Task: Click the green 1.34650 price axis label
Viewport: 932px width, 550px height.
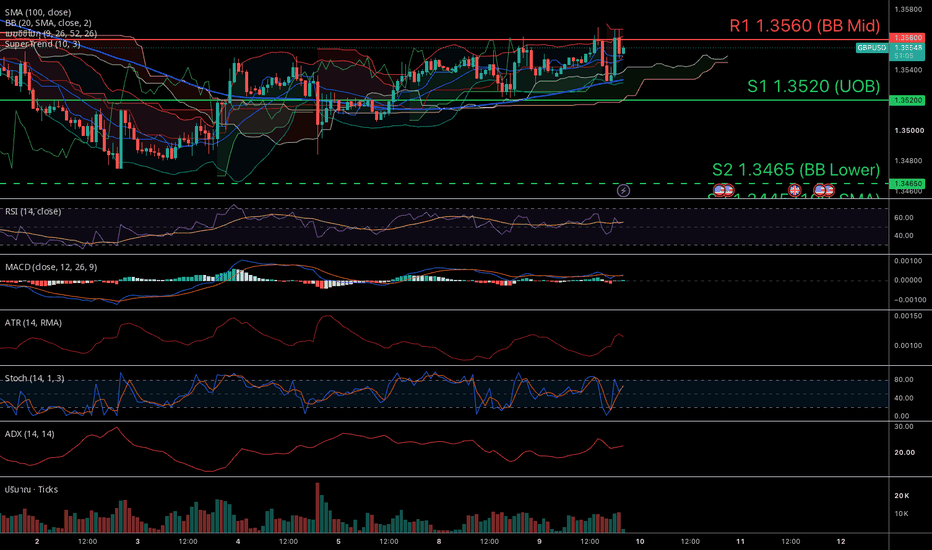Action: (x=906, y=184)
